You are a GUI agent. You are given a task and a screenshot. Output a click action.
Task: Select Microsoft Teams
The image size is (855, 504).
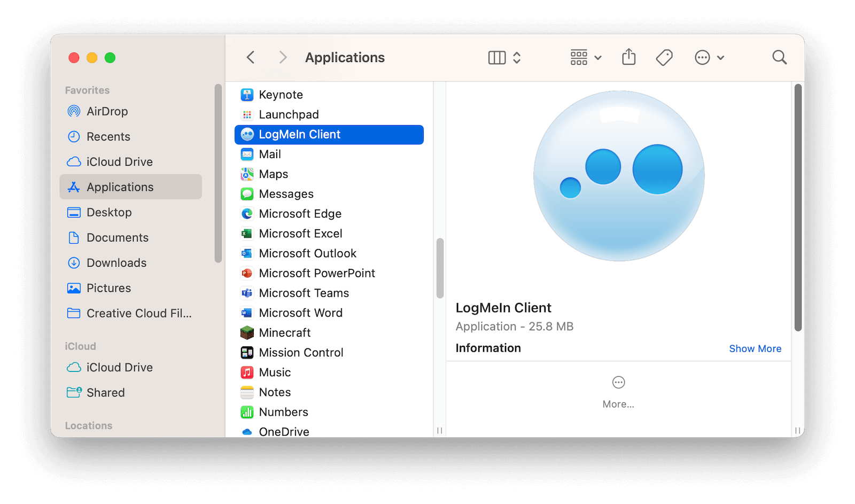[x=329, y=292]
